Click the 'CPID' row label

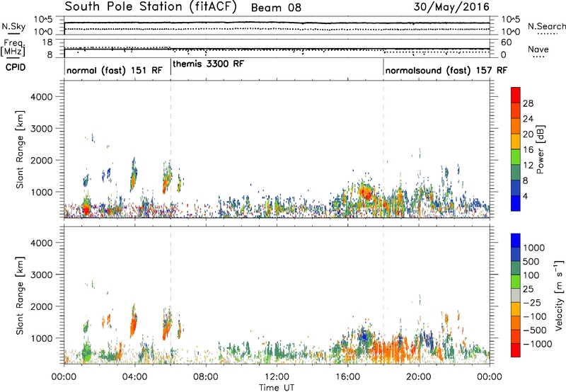[x=16, y=67]
